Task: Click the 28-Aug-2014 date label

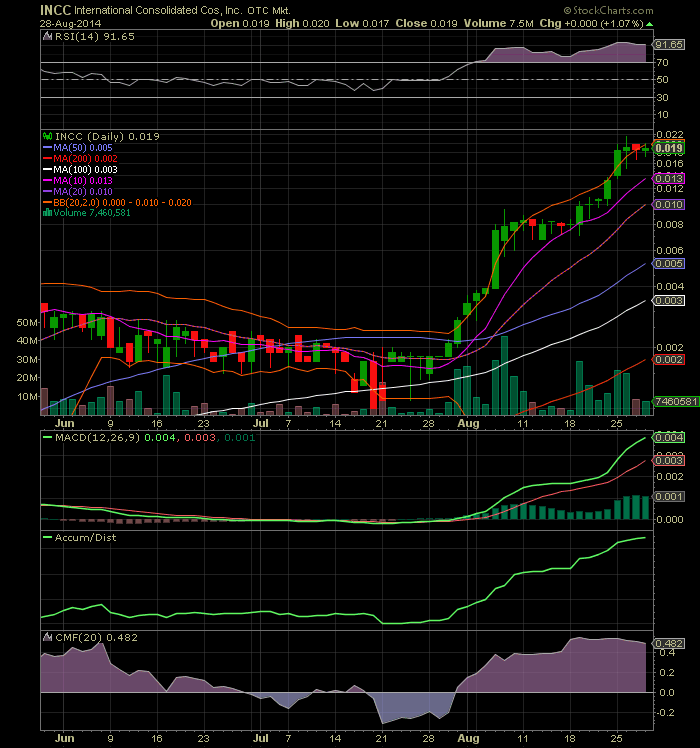Action: [x=71, y=23]
